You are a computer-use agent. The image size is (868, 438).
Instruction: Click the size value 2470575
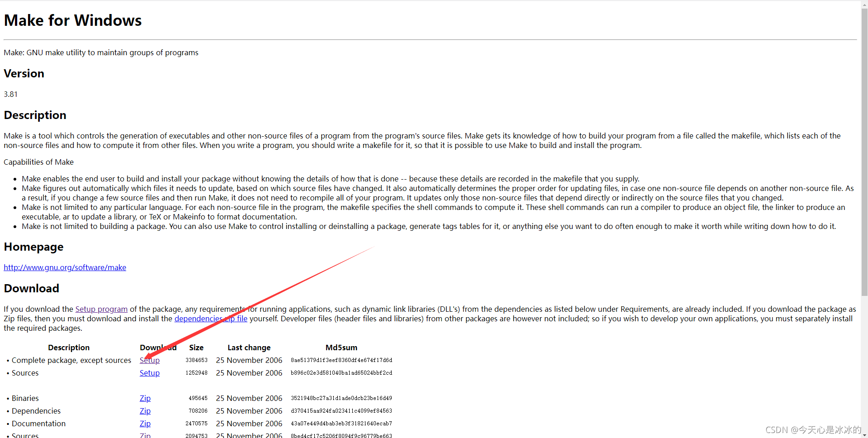click(196, 424)
